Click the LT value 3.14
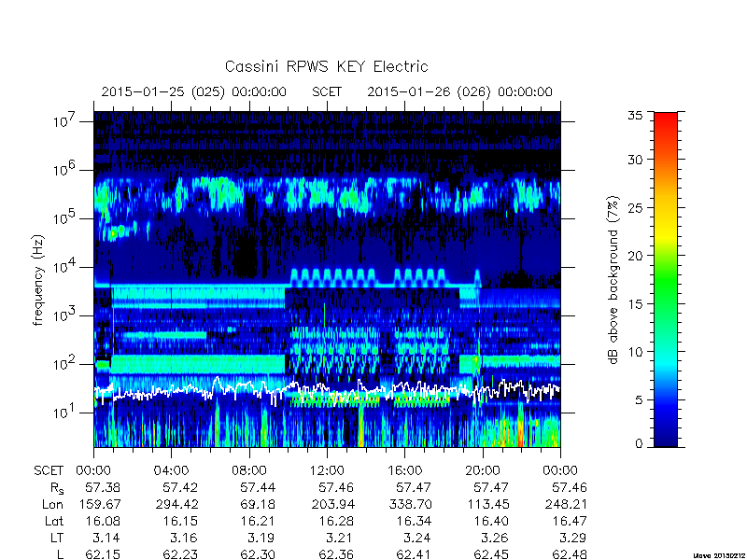This screenshot has height=560, width=747. (106, 538)
